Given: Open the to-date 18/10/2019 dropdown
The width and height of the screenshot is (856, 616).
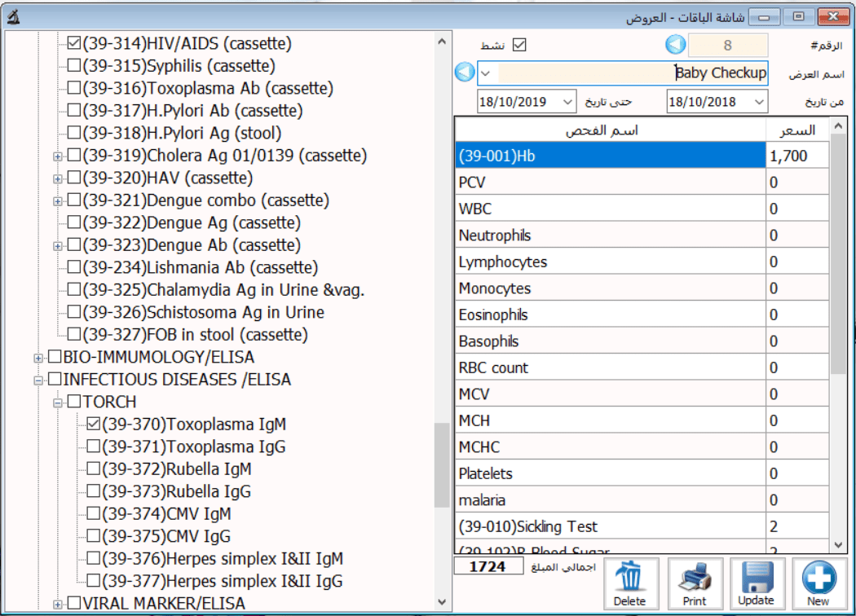Looking at the screenshot, I should click(567, 102).
